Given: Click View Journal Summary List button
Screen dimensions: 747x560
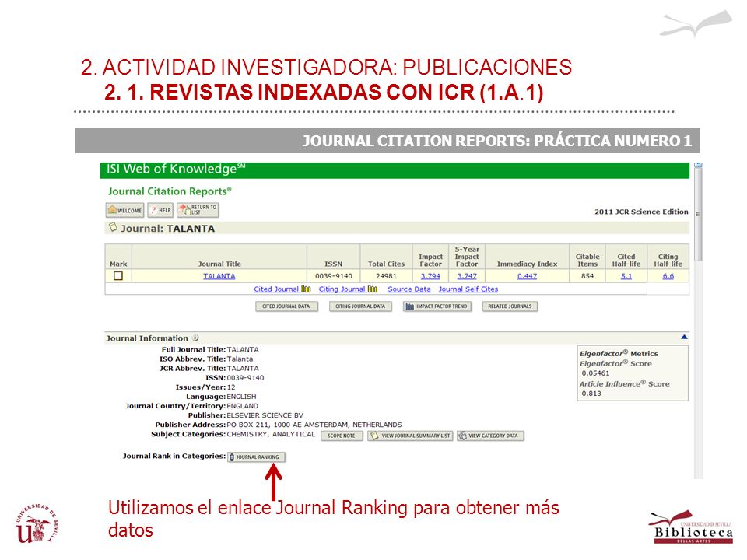Looking at the screenshot, I should pos(410,436).
